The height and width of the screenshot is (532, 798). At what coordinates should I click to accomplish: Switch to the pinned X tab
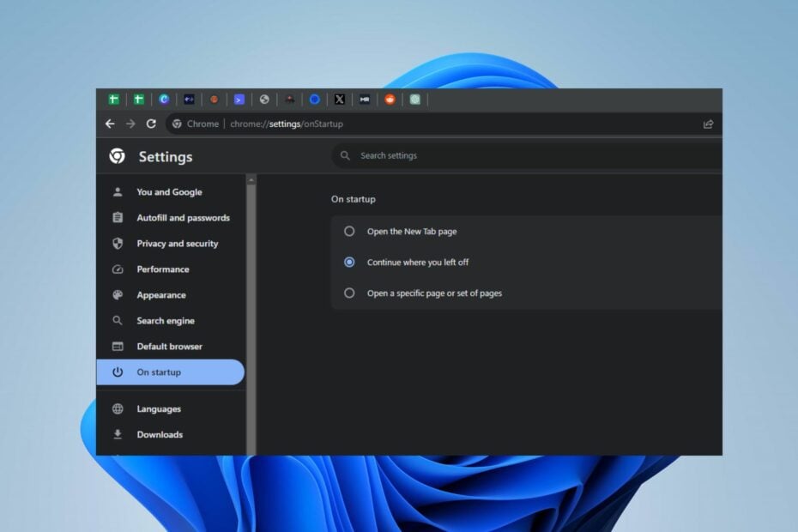pyautogui.click(x=340, y=99)
